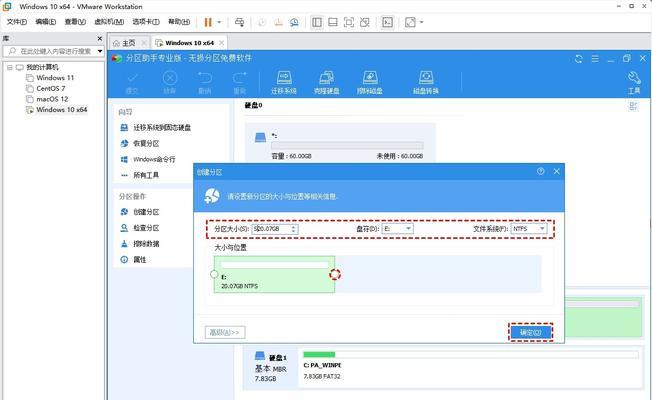Image resolution: width=652 pixels, height=400 pixels.
Task: Enter full screen mode via the toolbar icon
Action: [349, 22]
